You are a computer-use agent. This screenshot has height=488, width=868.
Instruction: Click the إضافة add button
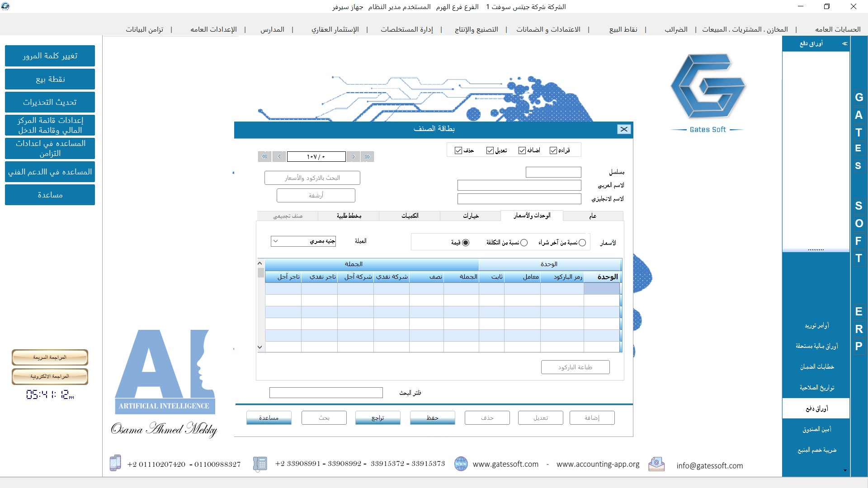(x=592, y=418)
